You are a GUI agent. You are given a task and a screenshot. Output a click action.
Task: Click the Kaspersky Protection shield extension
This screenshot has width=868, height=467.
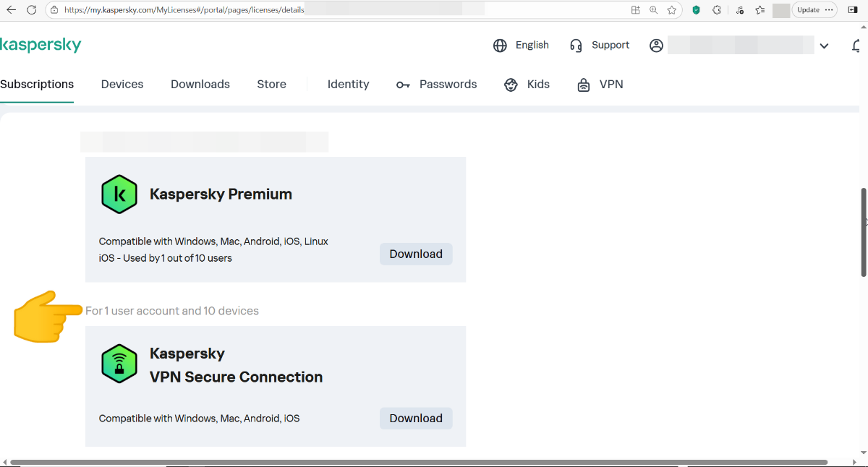[x=696, y=10]
